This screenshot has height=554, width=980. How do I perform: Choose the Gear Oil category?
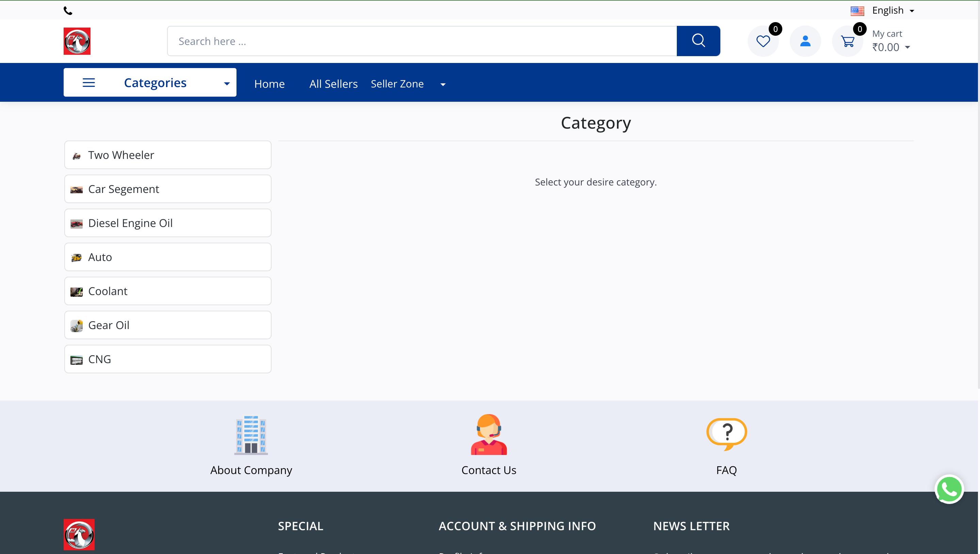[168, 325]
